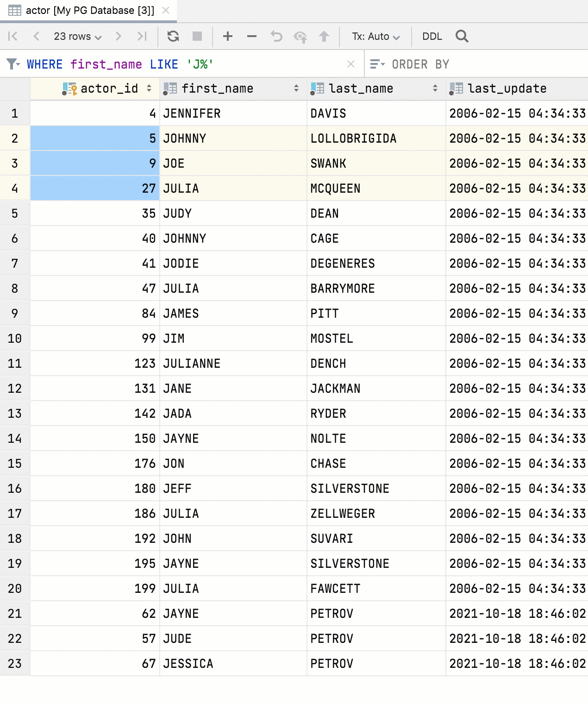Image resolution: width=588 pixels, height=704 pixels.
Task: Select last_update cell in JAYNE PETROV row
Action: coord(517,614)
